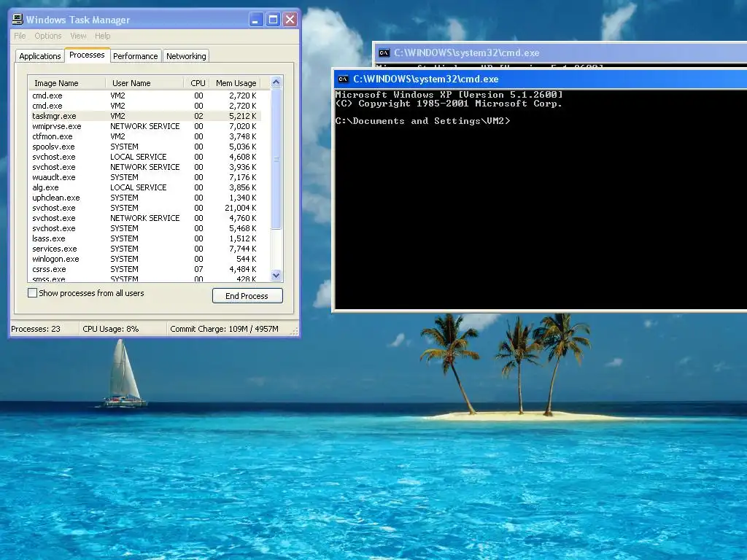Select the winlogon.exe process
The height and width of the screenshot is (560, 747).
[145, 259]
